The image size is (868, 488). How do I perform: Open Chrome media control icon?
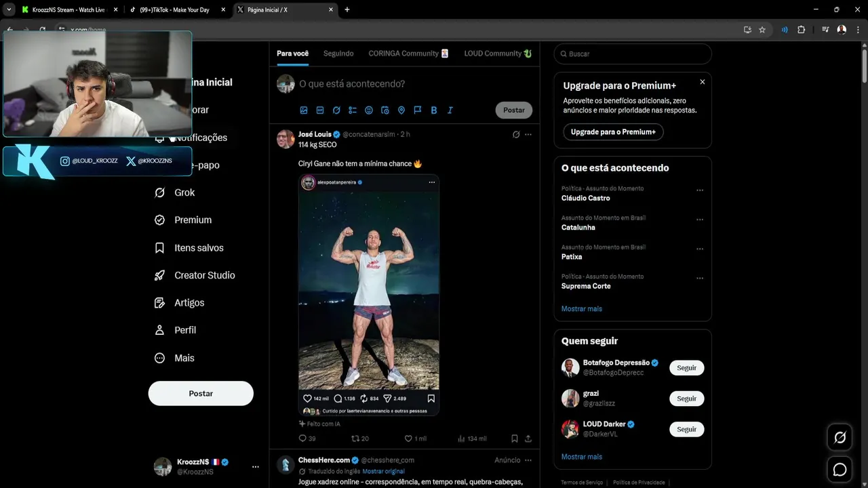(x=825, y=30)
